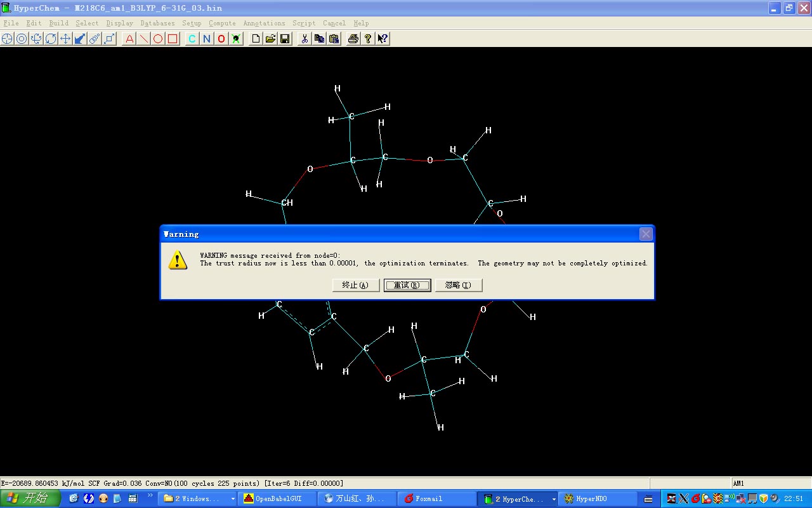This screenshot has width=812, height=508.
Task: Pick the red text annotation 'A' tool
Action: pyautogui.click(x=129, y=39)
